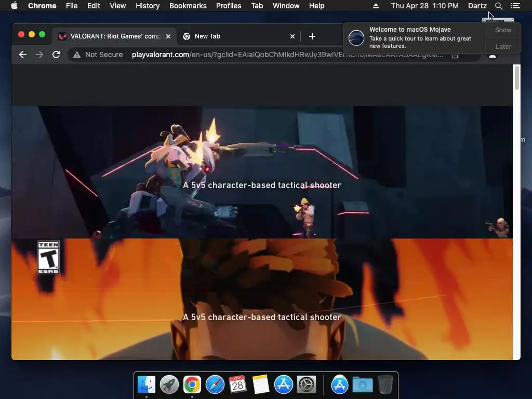Open System Preferences from the Dock
Screen dimensions: 532x399
tap(307, 384)
